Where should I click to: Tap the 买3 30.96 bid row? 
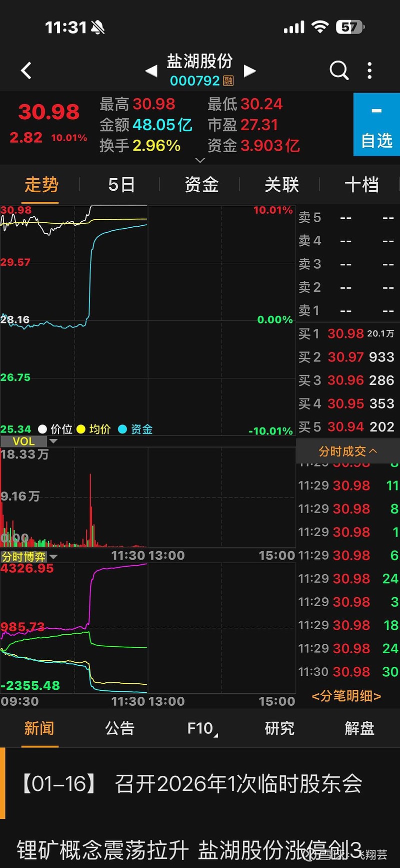coord(348,380)
